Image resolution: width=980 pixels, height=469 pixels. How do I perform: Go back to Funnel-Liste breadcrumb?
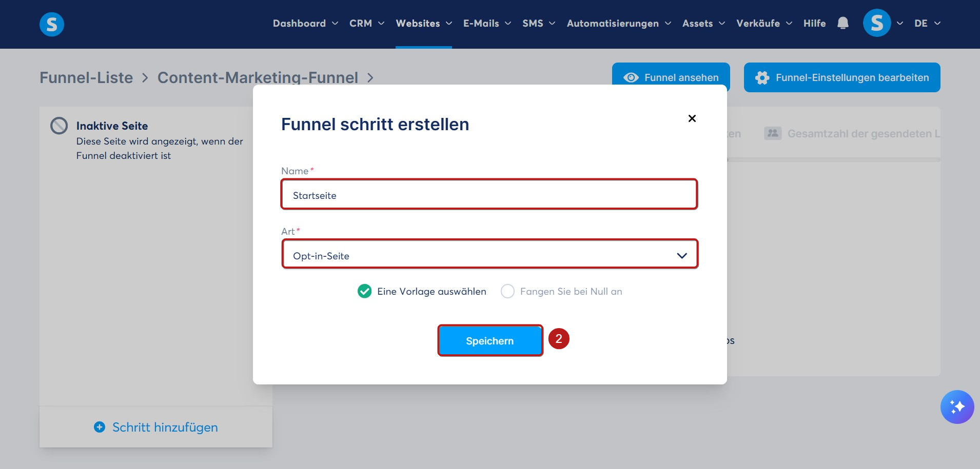(x=86, y=77)
